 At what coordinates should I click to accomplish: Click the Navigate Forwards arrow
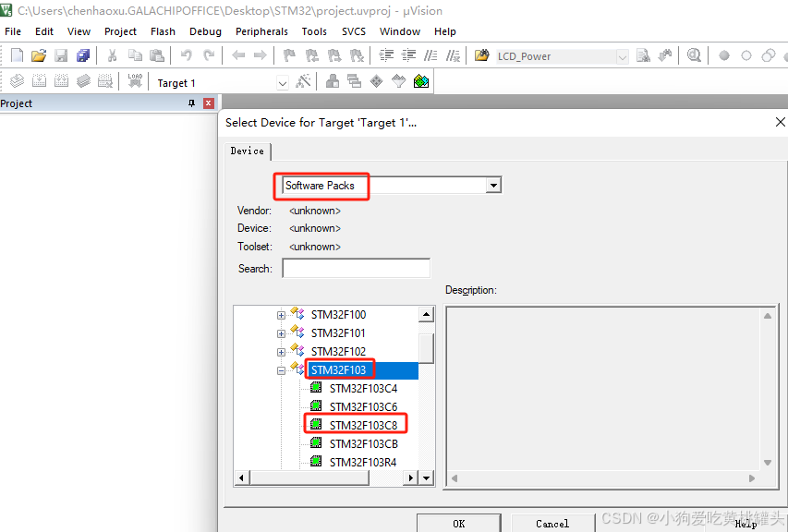click(x=260, y=55)
